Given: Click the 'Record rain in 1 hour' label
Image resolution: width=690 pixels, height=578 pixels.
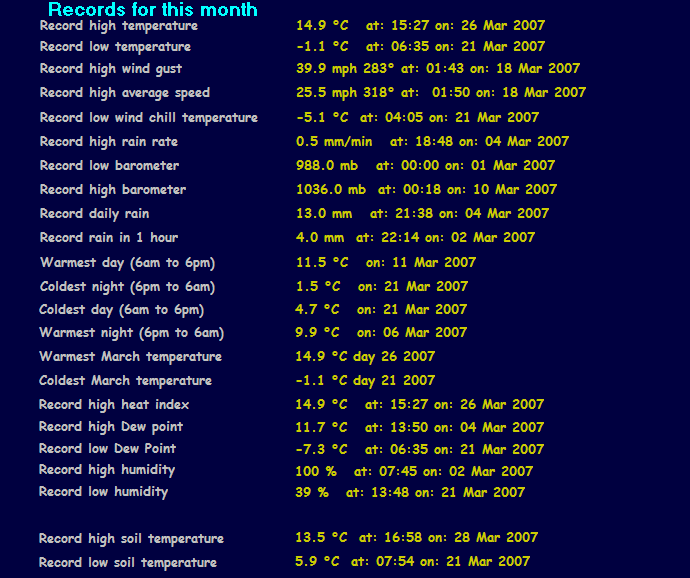Looking at the screenshot, I should 108,238.
